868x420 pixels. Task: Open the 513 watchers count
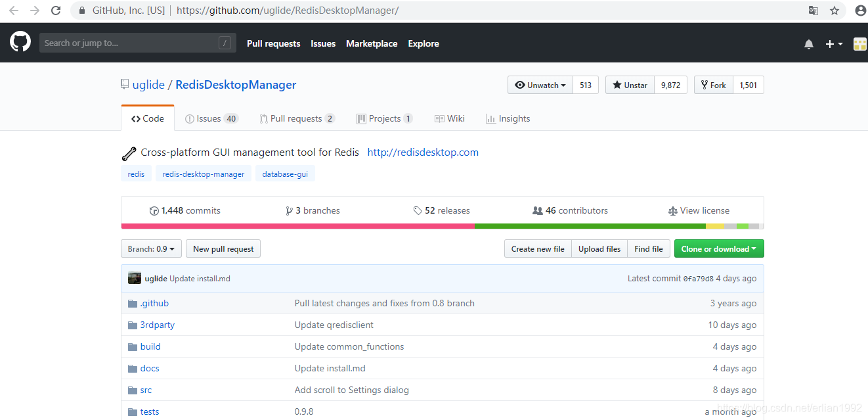(586, 85)
